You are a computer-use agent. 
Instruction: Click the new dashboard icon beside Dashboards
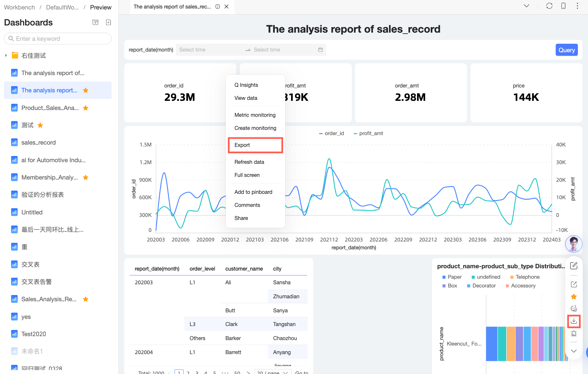pyautogui.click(x=109, y=22)
